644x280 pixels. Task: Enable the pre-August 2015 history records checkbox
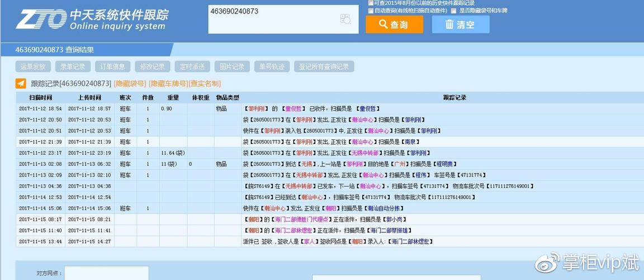pos(371,3)
